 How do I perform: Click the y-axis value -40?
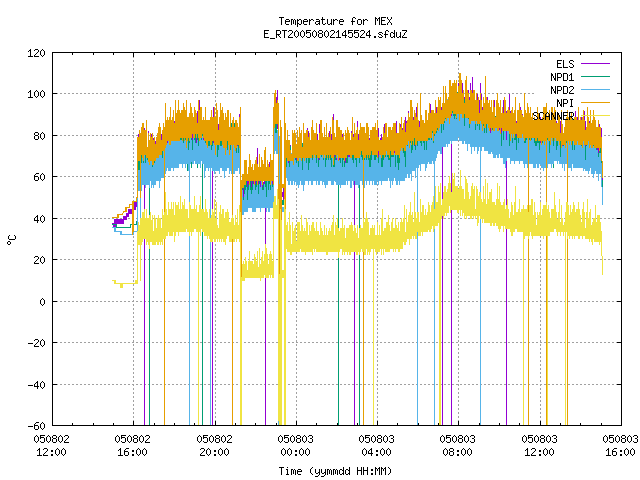pyautogui.click(x=36, y=385)
